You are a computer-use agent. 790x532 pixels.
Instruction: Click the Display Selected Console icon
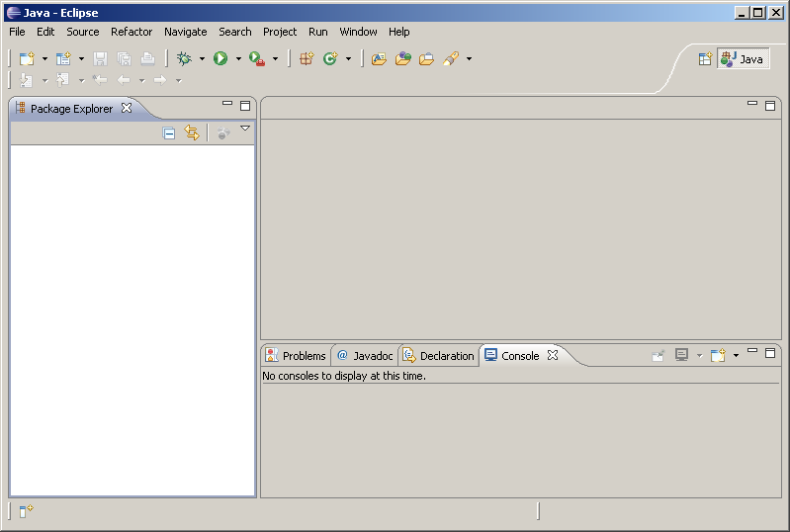pos(681,355)
